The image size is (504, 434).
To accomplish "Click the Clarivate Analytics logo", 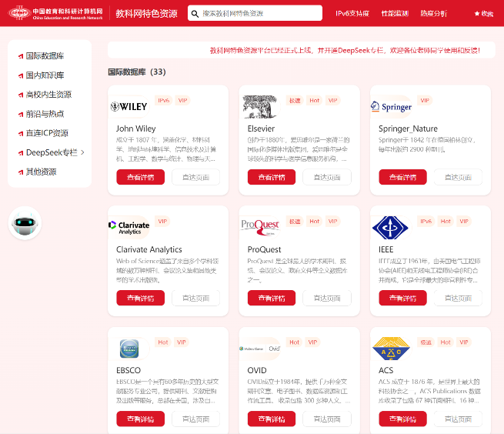I will click(x=129, y=227).
